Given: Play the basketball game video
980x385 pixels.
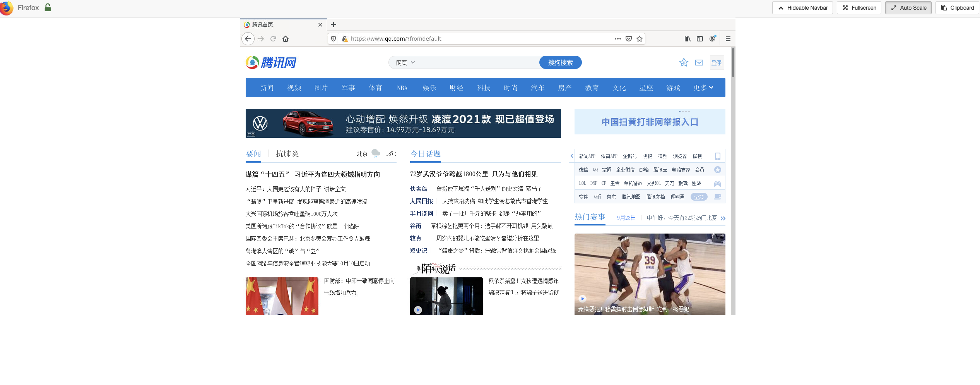Looking at the screenshot, I should 650,274.
